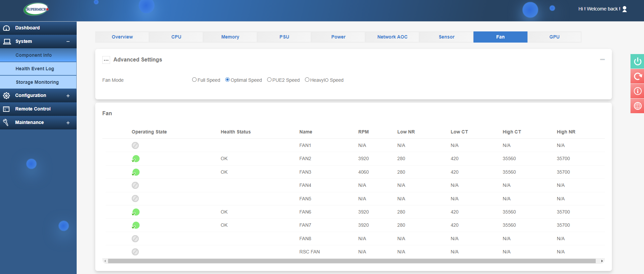Switch to the GPU tab
Image resolution: width=644 pixels, height=274 pixels.
tap(554, 37)
